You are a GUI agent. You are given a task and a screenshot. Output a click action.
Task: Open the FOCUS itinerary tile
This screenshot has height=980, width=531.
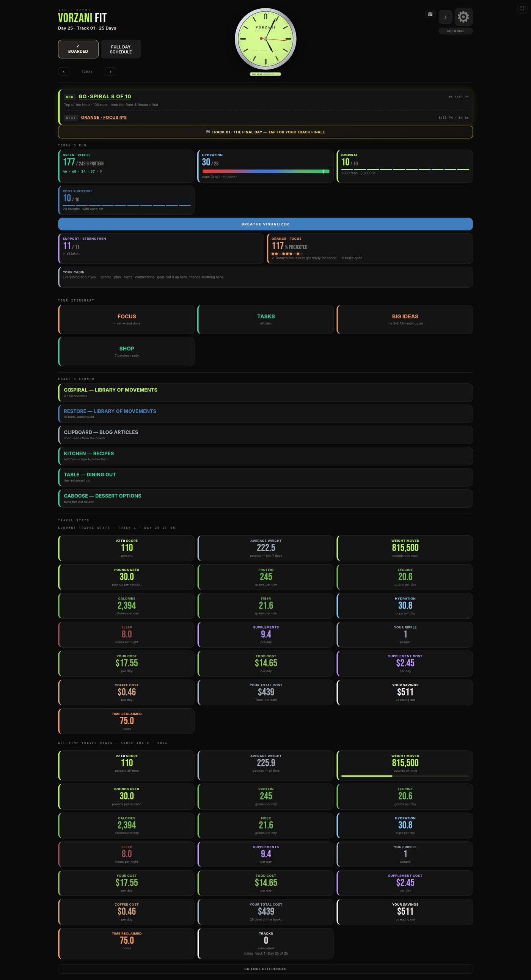126,319
